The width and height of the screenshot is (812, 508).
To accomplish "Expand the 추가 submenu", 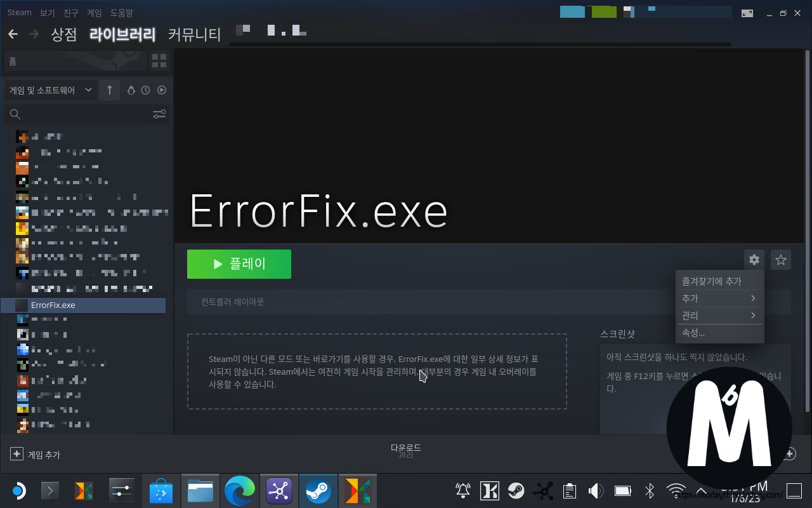I will point(720,298).
